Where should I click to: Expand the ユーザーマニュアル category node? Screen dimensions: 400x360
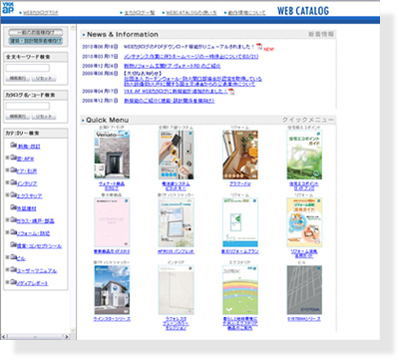tap(7, 269)
